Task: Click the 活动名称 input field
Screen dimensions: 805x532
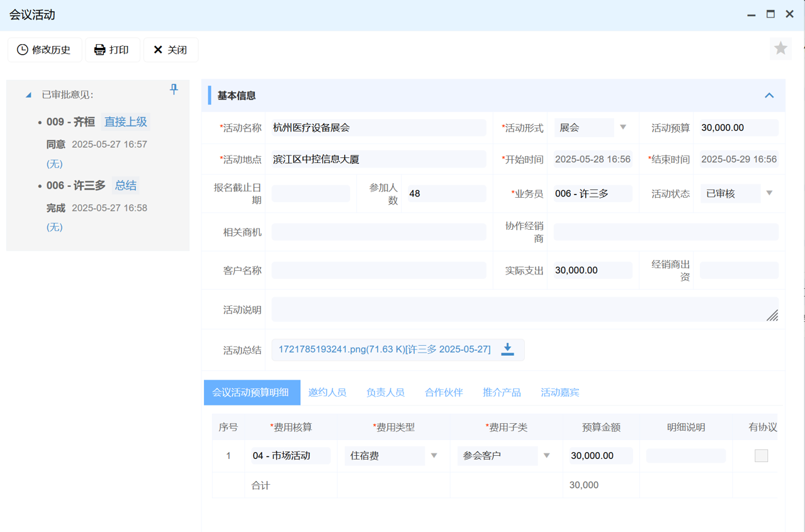Action: pos(378,128)
